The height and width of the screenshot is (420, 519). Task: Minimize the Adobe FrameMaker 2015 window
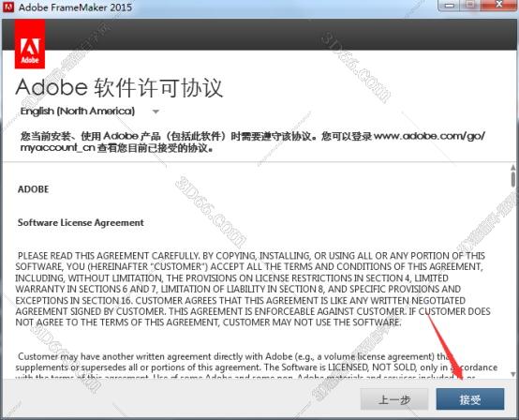(449, 5)
